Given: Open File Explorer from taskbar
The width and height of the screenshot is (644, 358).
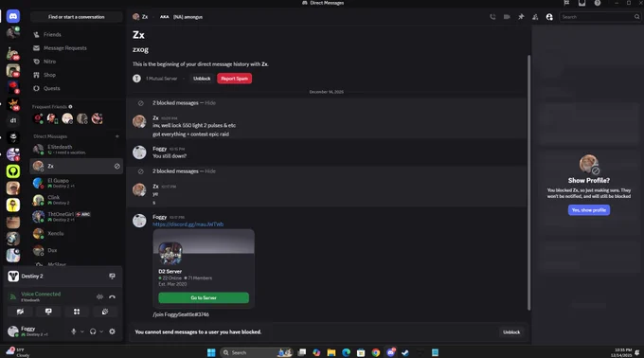Looking at the screenshot, I should pos(331,352).
